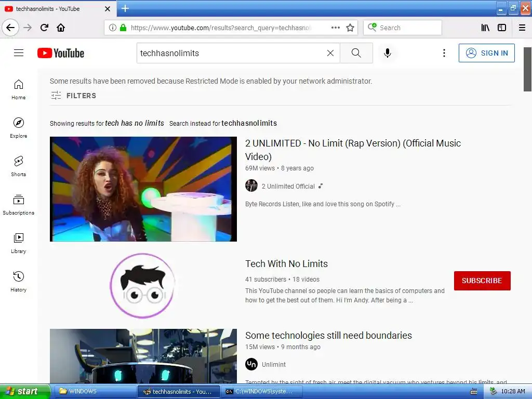Screen dimensions: 532x399
Task: Click the browser address bar URL
Action: point(220,28)
